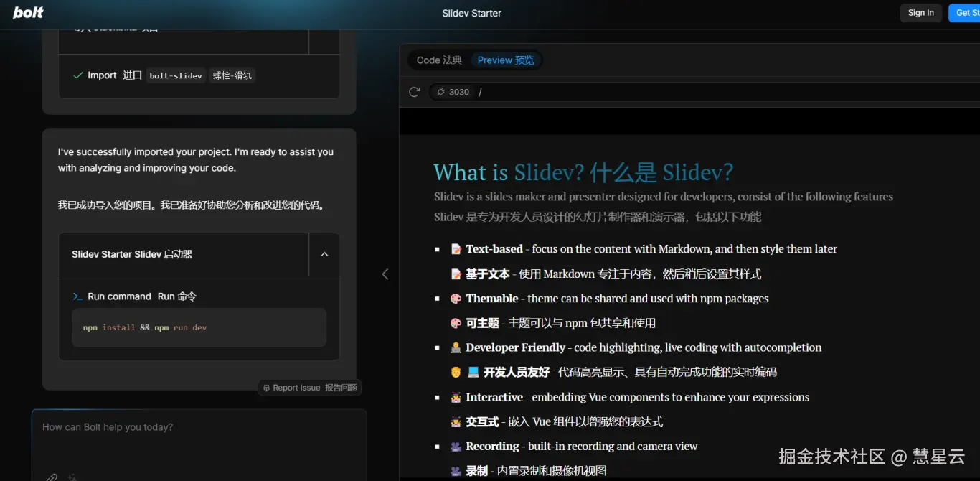Reload the preview with the refresh icon

click(x=414, y=92)
